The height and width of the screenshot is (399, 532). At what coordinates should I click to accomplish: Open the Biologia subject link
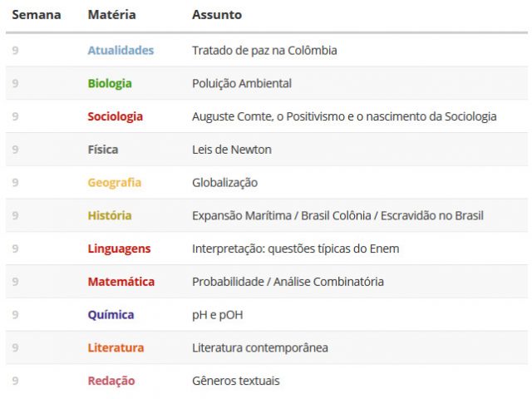pyautogui.click(x=110, y=83)
